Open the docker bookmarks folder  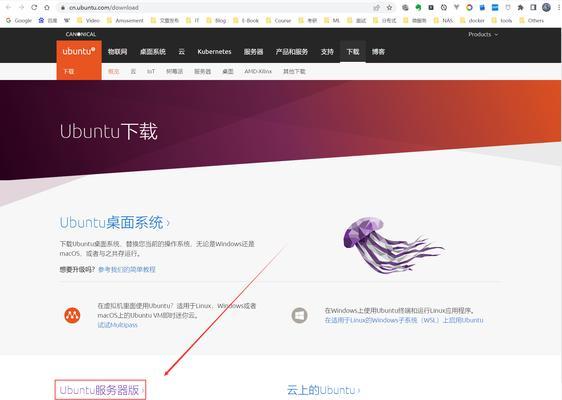click(472, 20)
